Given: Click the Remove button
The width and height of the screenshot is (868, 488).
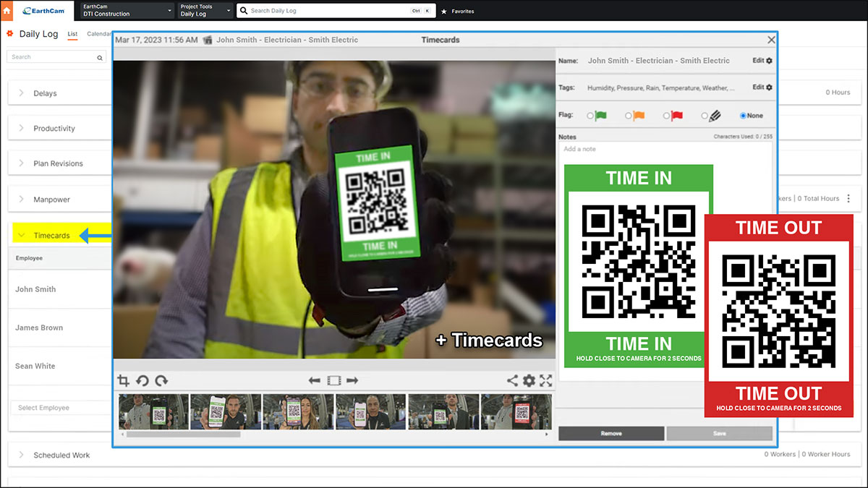Looking at the screenshot, I should 611,434.
